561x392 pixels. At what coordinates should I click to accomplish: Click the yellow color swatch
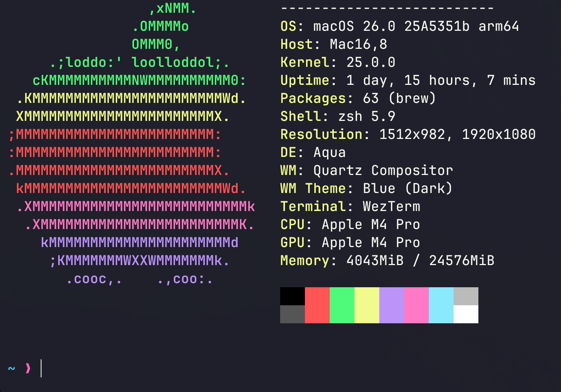tap(367, 305)
